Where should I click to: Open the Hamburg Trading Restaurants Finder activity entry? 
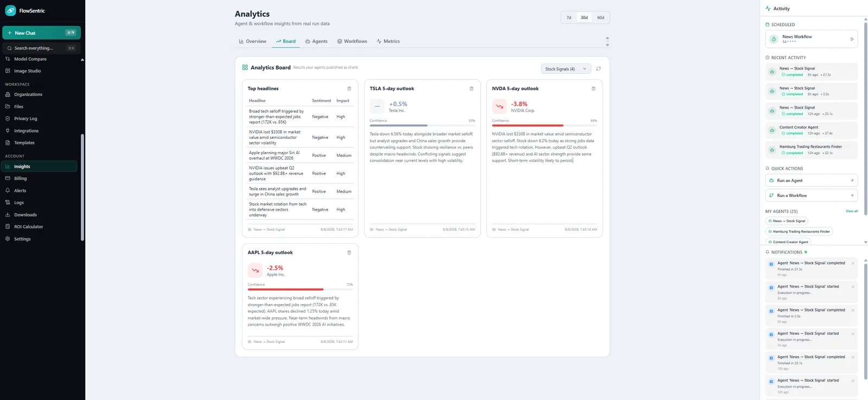click(811, 150)
